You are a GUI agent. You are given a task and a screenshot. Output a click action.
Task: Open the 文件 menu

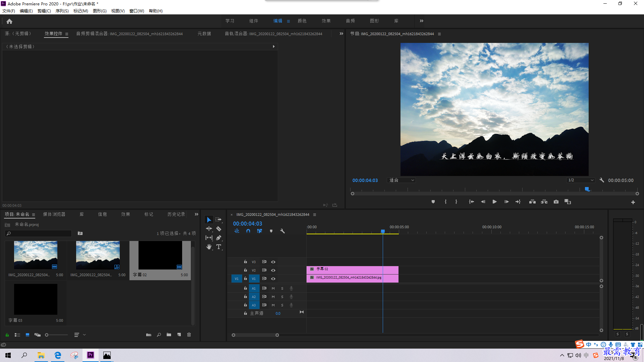(9, 11)
